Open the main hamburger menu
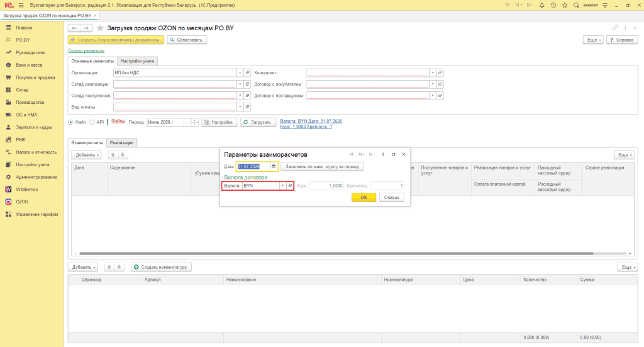Screen dimensions: 644x347 21,5
